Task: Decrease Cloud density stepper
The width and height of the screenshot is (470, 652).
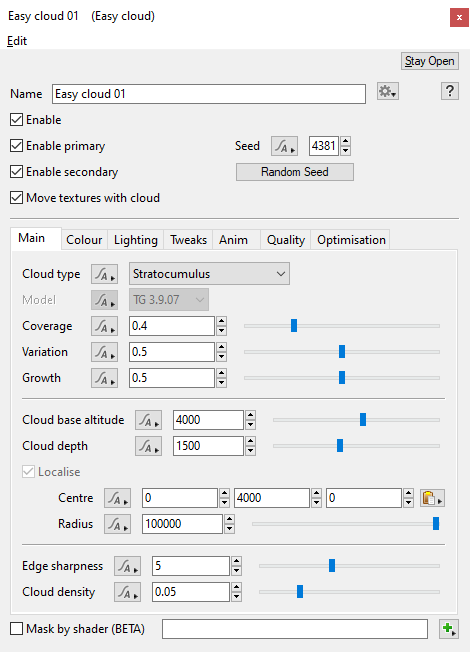Action: coord(236,597)
